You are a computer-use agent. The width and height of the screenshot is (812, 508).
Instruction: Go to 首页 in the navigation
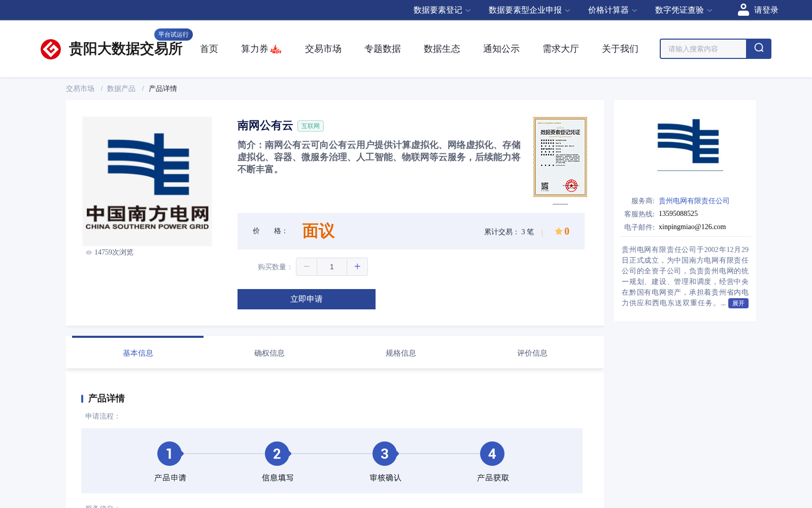(209, 49)
